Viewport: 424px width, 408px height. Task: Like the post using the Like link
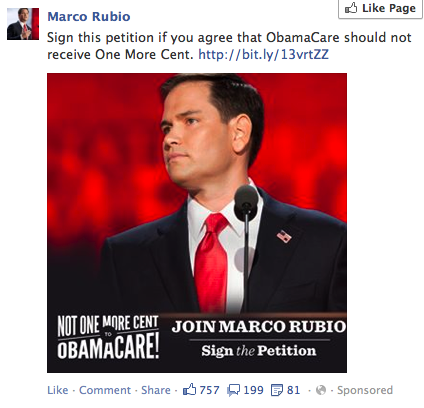tap(58, 390)
